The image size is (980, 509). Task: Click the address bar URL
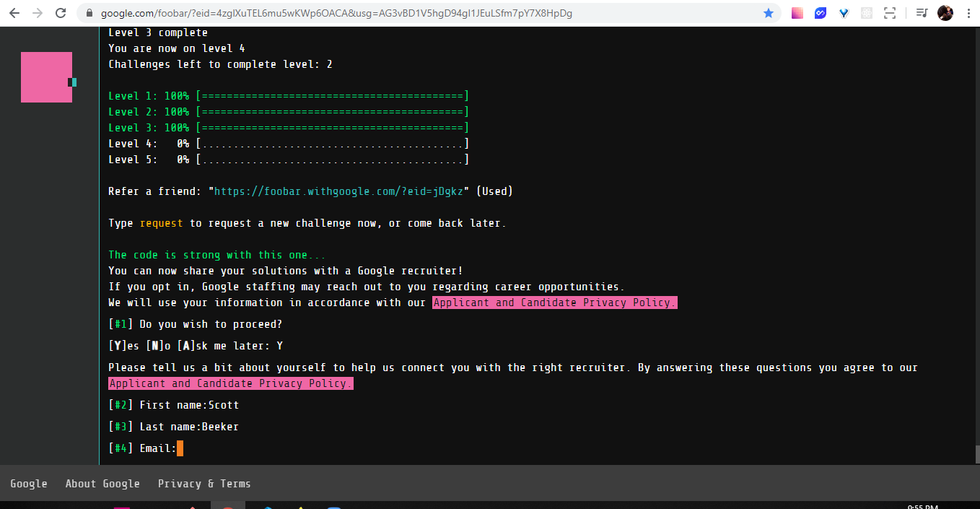[336, 13]
